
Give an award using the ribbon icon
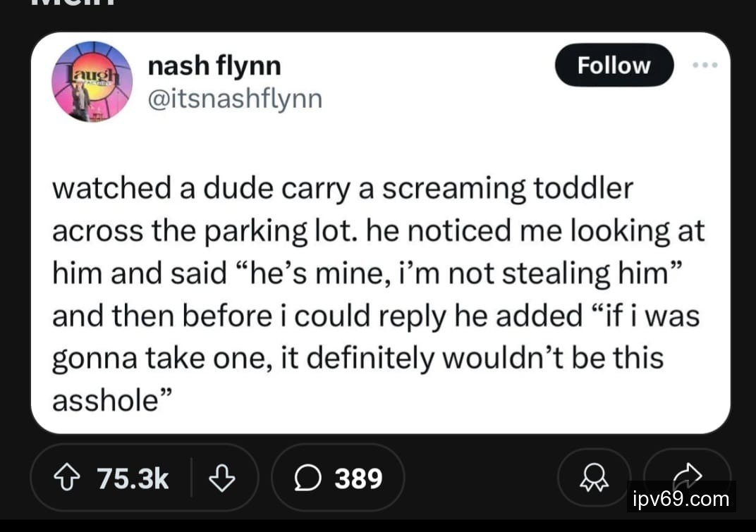(x=590, y=479)
